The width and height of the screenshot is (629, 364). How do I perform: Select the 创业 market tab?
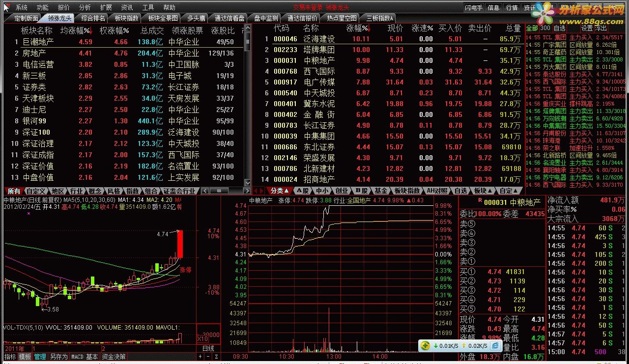pos(341,191)
